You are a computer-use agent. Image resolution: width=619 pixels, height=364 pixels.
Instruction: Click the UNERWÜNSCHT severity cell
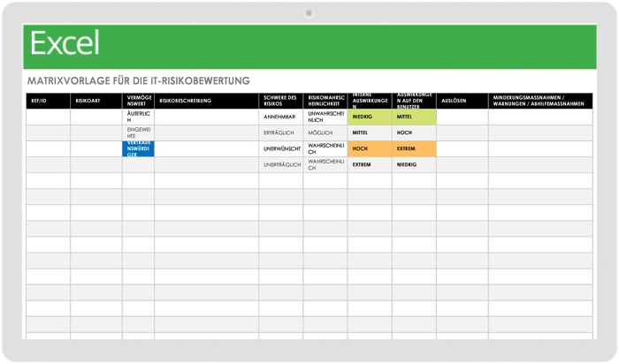pos(280,149)
